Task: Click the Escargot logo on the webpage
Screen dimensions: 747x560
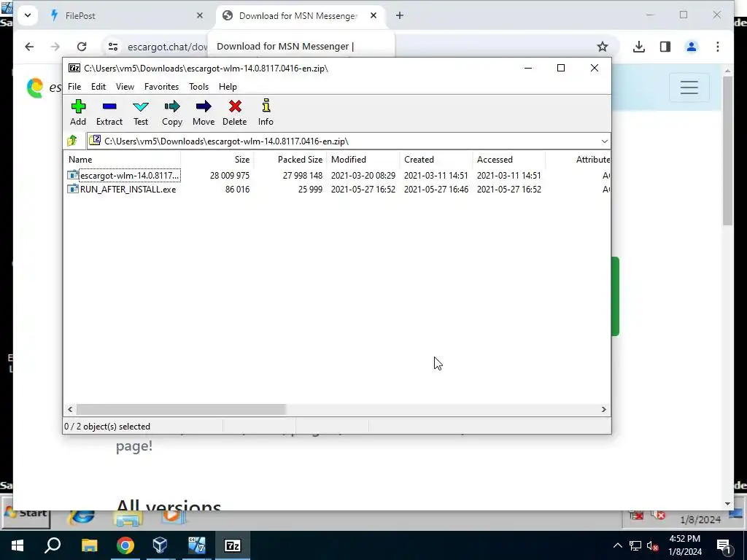Action: 35,88
